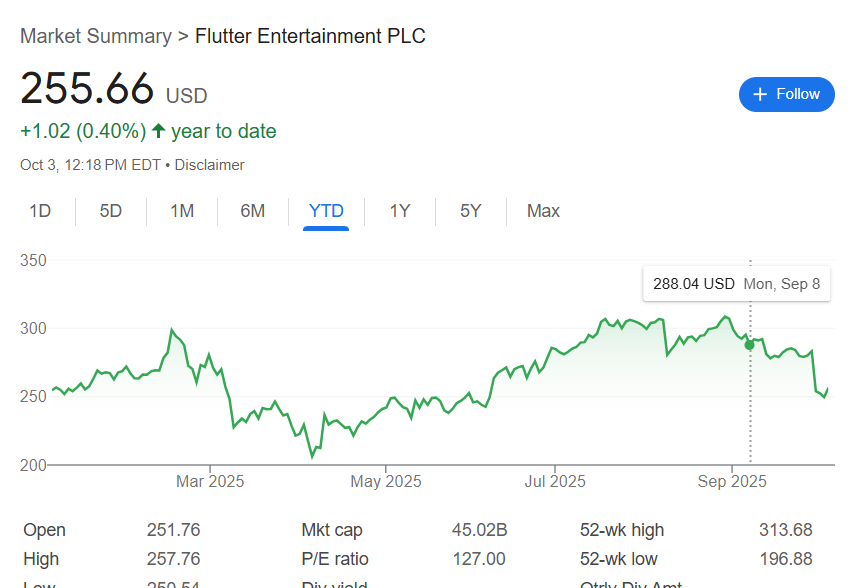Select the 1M time range tab
The image size is (855, 588).
tap(182, 211)
